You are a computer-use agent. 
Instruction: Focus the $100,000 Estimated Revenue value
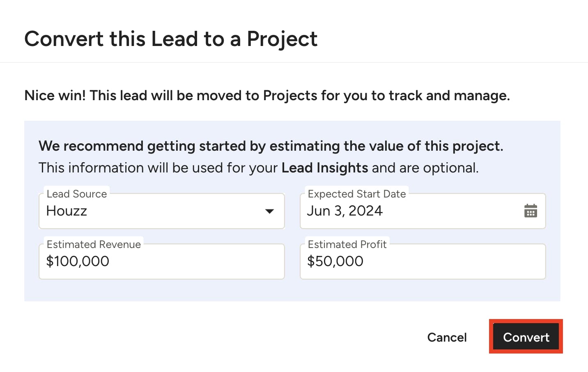(x=78, y=262)
